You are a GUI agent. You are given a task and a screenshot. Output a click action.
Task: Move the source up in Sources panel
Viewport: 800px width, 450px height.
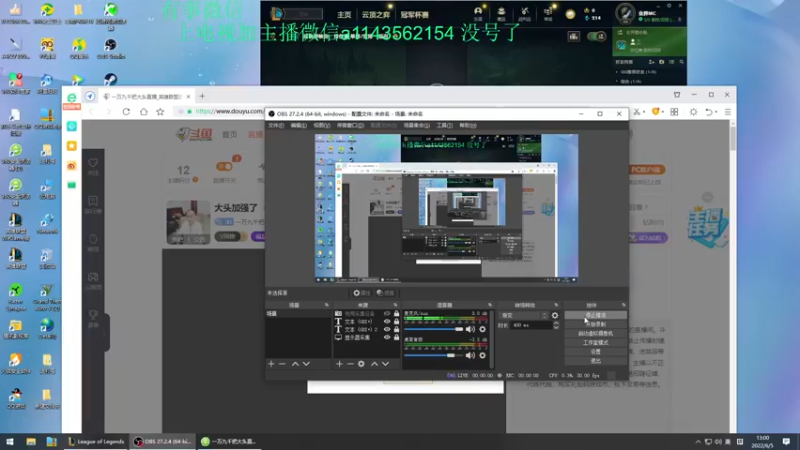pyautogui.click(x=374, y=364)
